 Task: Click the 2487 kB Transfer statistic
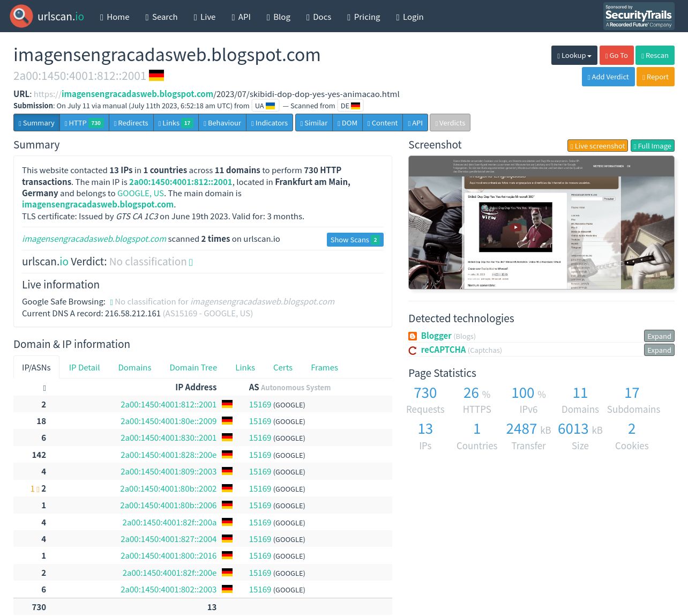click(x=528, y=436)
